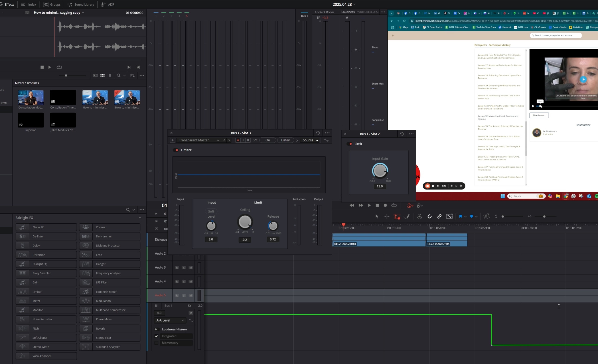Toggle loop in the media pool preview
The image size is (598, 364).
coord(59,67)
